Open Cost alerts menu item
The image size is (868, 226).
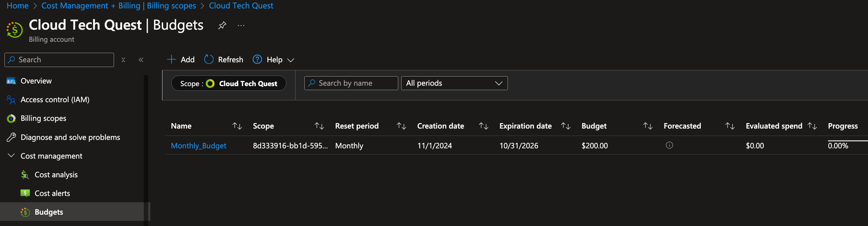[x=52, y=193]
